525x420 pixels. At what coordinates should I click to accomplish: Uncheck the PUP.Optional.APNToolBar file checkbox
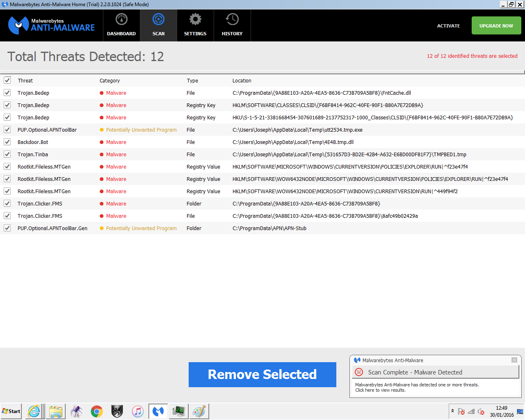[7, 130]
